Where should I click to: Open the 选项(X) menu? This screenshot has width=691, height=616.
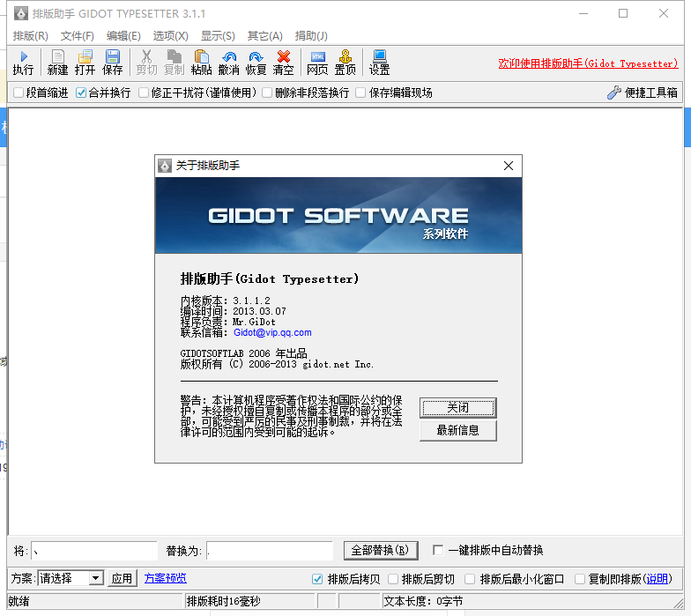pyautogui.click(x=170, y=36)
